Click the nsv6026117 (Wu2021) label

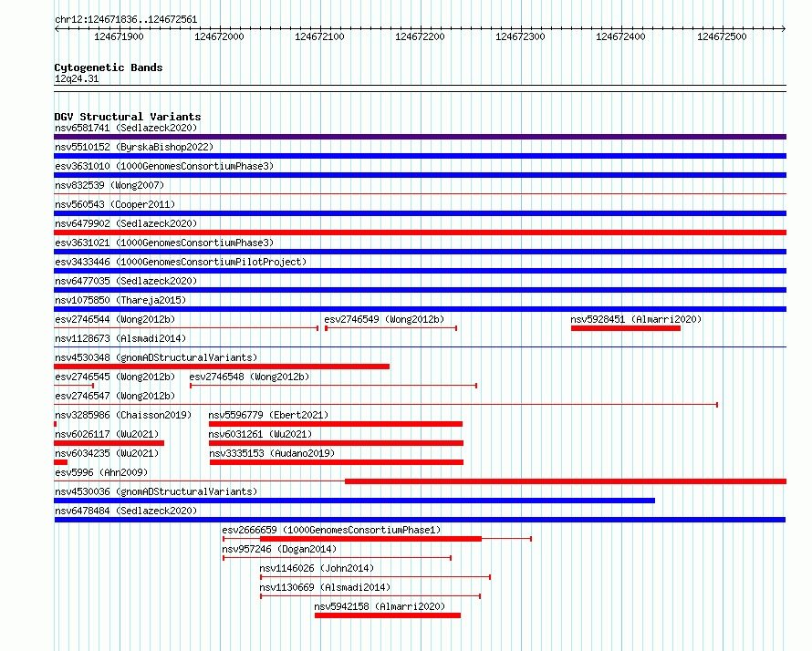107,434
